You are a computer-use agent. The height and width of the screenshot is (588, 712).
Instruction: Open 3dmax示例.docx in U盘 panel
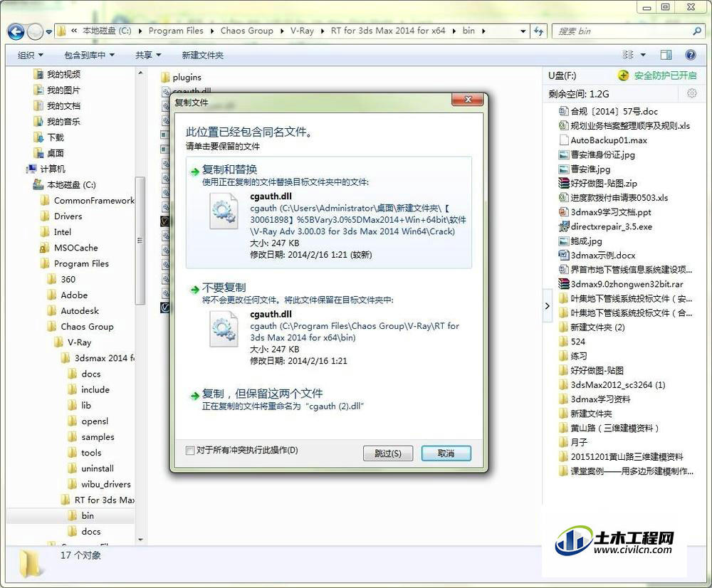(603, 256)
